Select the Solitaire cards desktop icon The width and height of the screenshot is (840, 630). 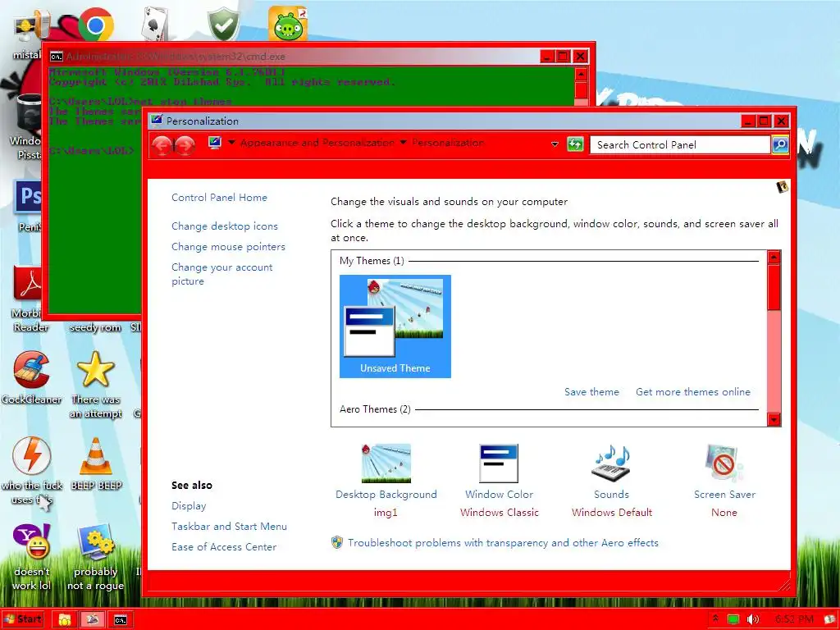[155, 25]
